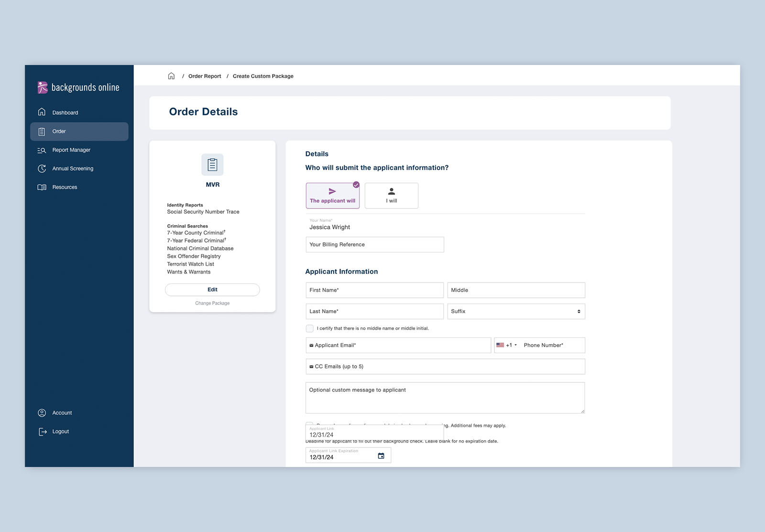
Task: Click the Change Package link
Action: (212, 303)
